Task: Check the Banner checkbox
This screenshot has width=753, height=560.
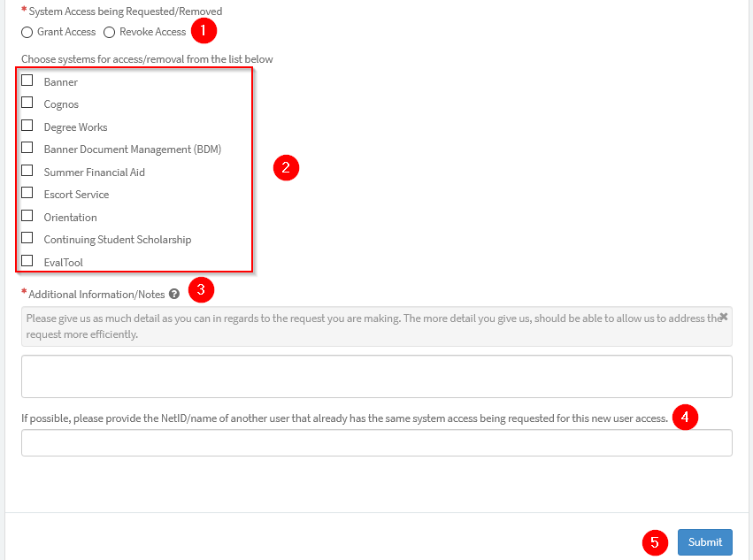Action: point(27,81)
